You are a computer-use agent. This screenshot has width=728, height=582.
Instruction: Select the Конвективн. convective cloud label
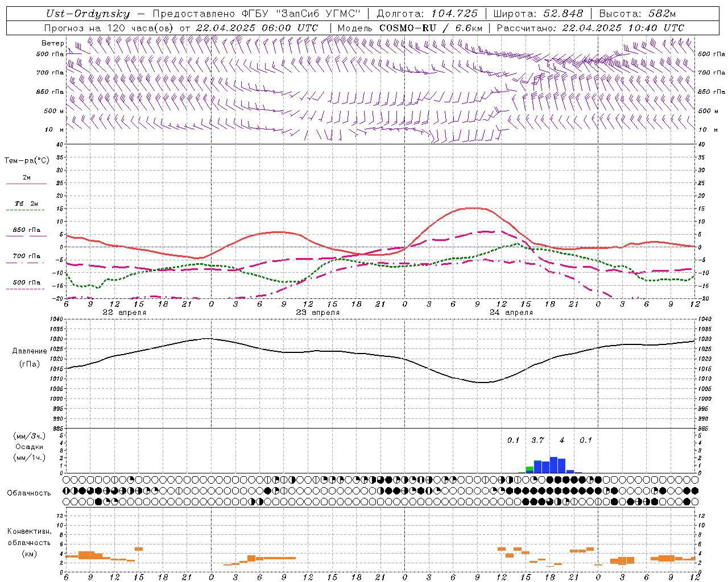click(x=30, y=531)
